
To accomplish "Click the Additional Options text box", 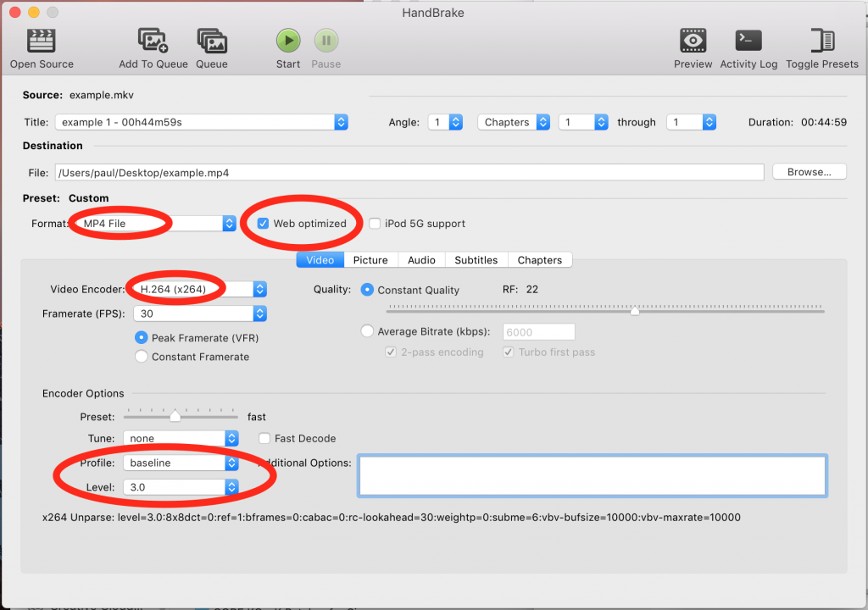I will click(593, 475).
